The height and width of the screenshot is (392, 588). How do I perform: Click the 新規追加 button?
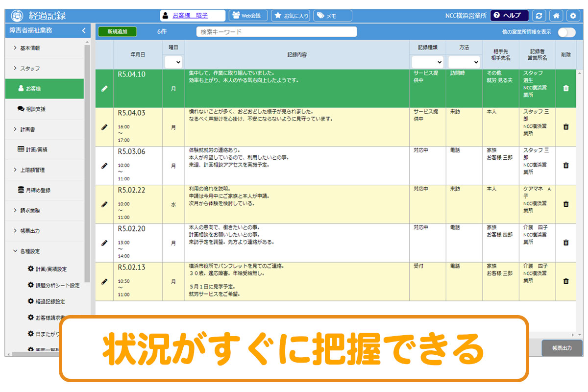click(x=117, y=32)
